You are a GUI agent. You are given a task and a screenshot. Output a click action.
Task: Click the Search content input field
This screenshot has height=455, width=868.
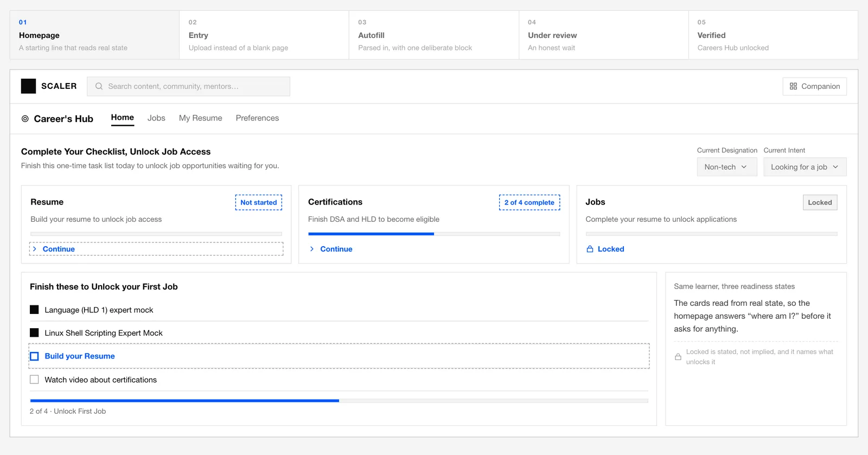point(188,86)
